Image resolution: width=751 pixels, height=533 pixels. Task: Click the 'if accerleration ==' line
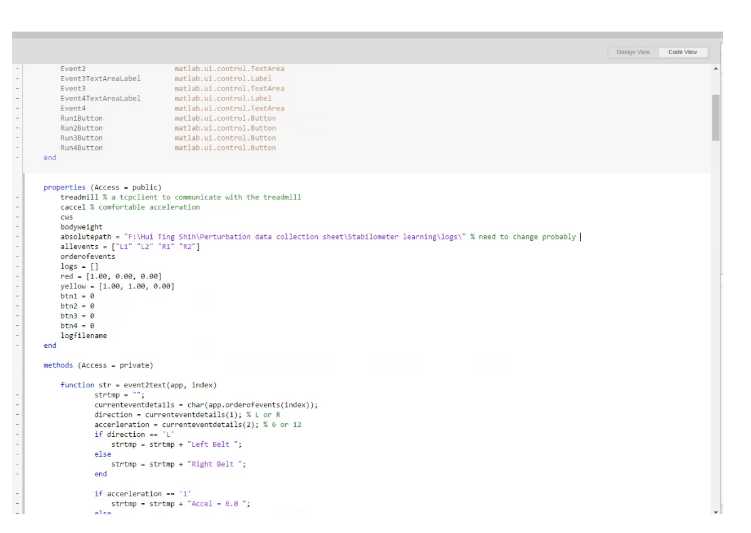coord(142,494)
